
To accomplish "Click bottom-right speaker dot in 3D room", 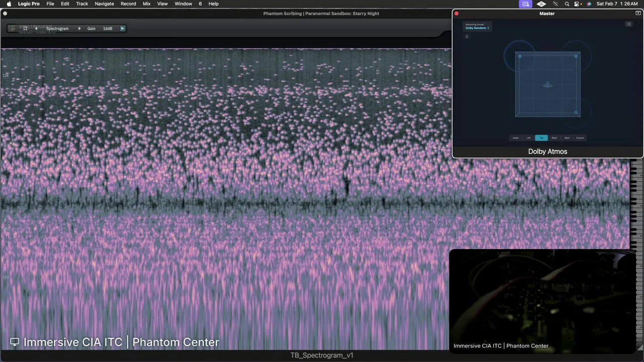I will point(576,113).
